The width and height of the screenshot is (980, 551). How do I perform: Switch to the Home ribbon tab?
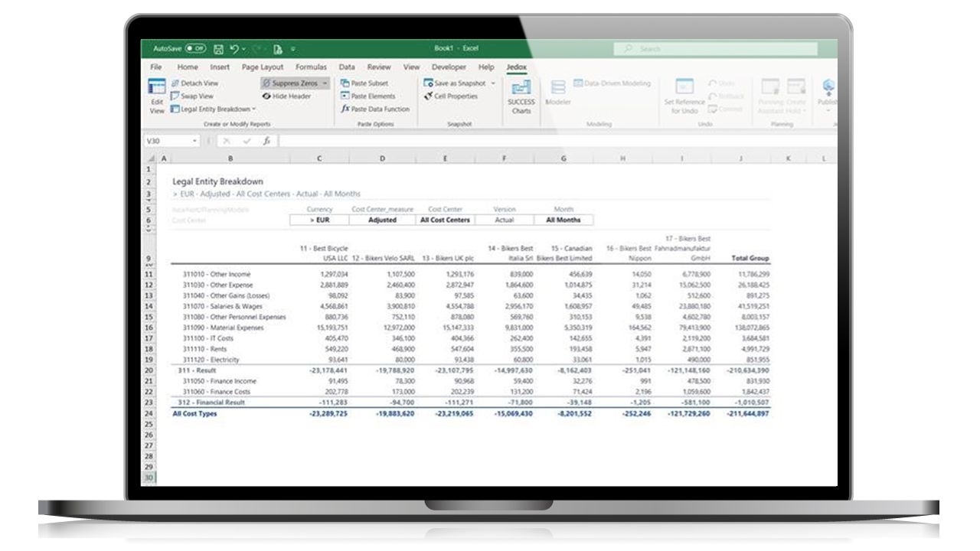pos(187,67)
